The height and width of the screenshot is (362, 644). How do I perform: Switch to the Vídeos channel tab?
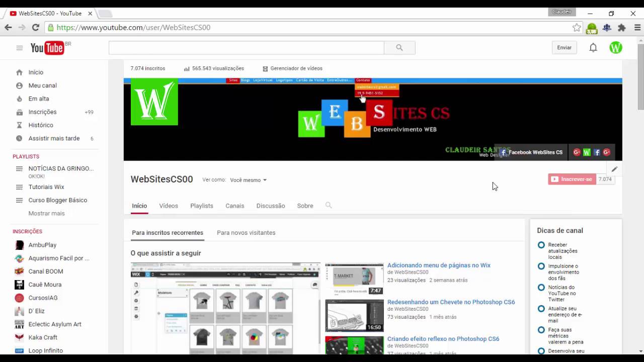169,206
